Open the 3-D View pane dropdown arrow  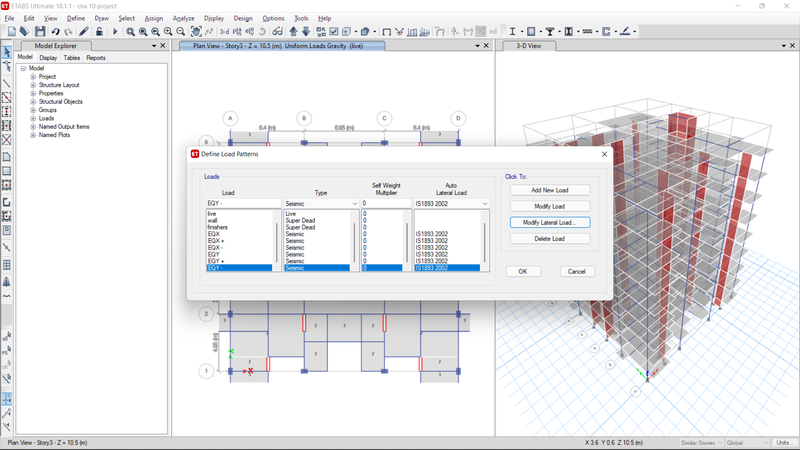[x=784, y=46]
